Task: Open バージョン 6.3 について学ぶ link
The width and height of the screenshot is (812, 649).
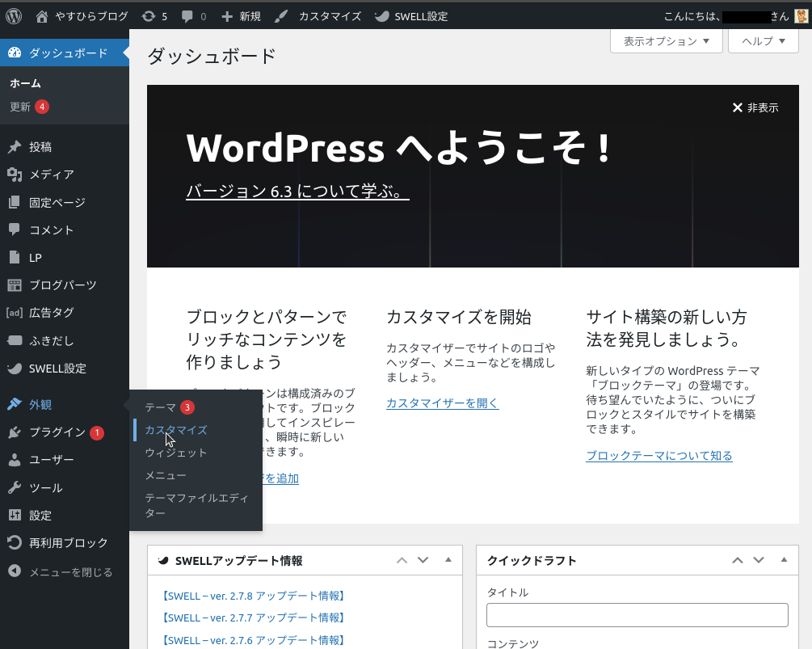Action: pyautogui.click(x=297, y=191)
